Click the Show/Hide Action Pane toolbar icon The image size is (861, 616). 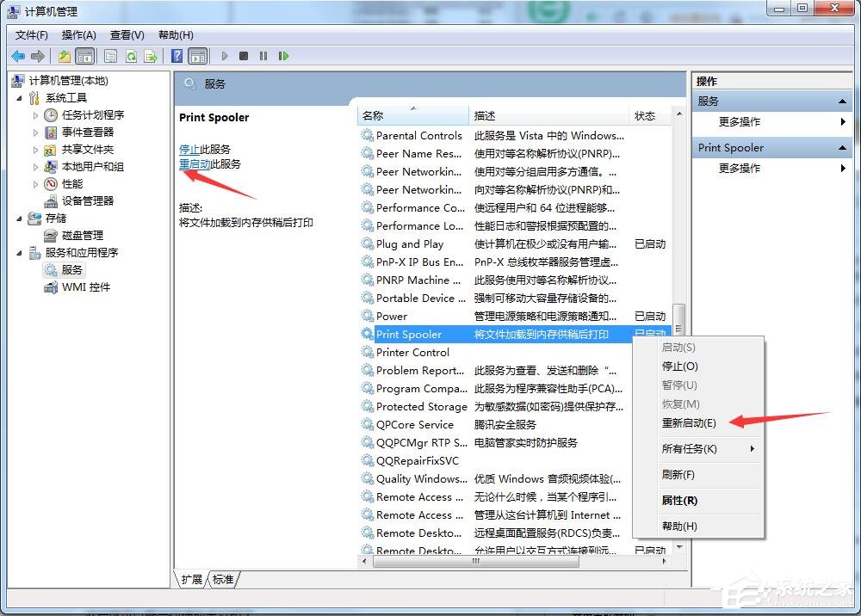[x=198, y=56]
